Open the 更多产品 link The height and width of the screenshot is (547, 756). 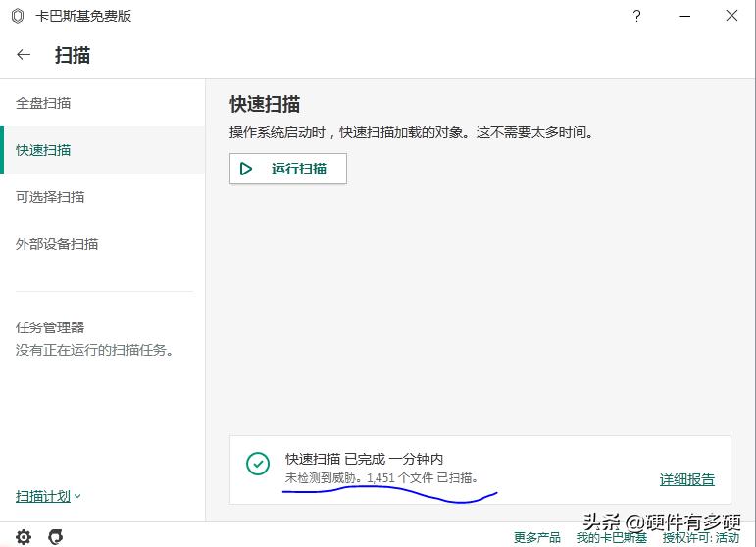coord(536,537)
